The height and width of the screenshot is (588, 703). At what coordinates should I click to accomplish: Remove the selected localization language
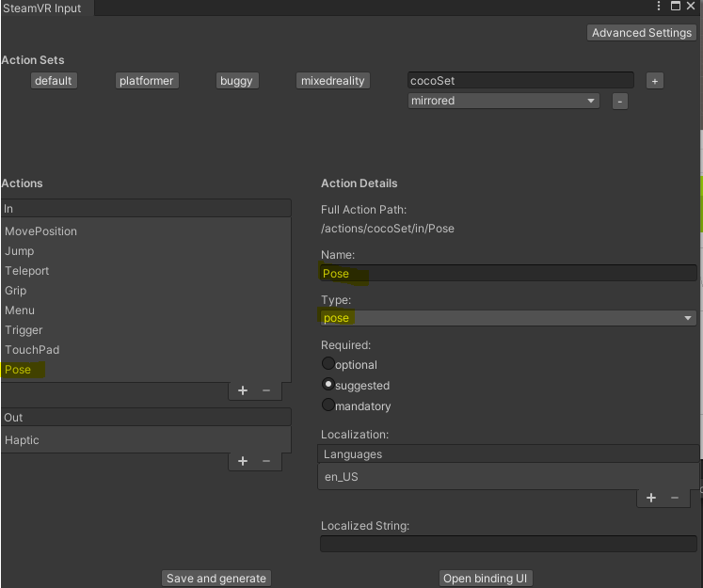(675, 498)
